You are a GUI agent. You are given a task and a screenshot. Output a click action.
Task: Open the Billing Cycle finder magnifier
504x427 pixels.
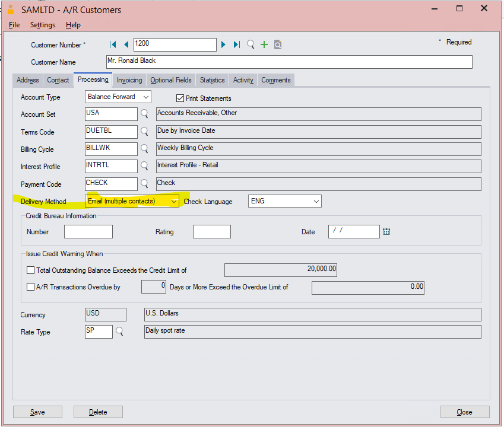tap(145, 149)
